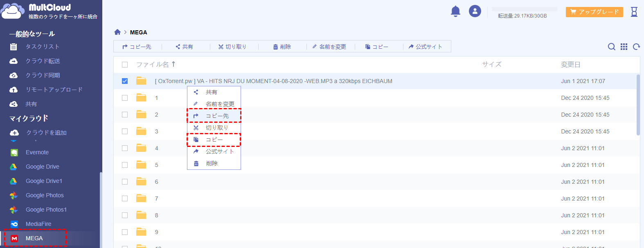Choose 公式サイト from the context menu
Screen dimensions: 644x248
pyautogui.click(x=214, y=151)
